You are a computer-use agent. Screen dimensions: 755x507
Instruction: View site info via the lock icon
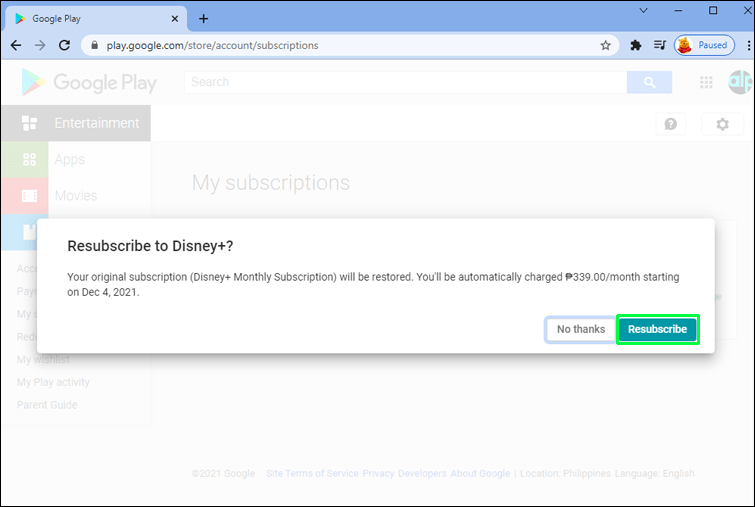pyautogui.click(x=95, y=45)
